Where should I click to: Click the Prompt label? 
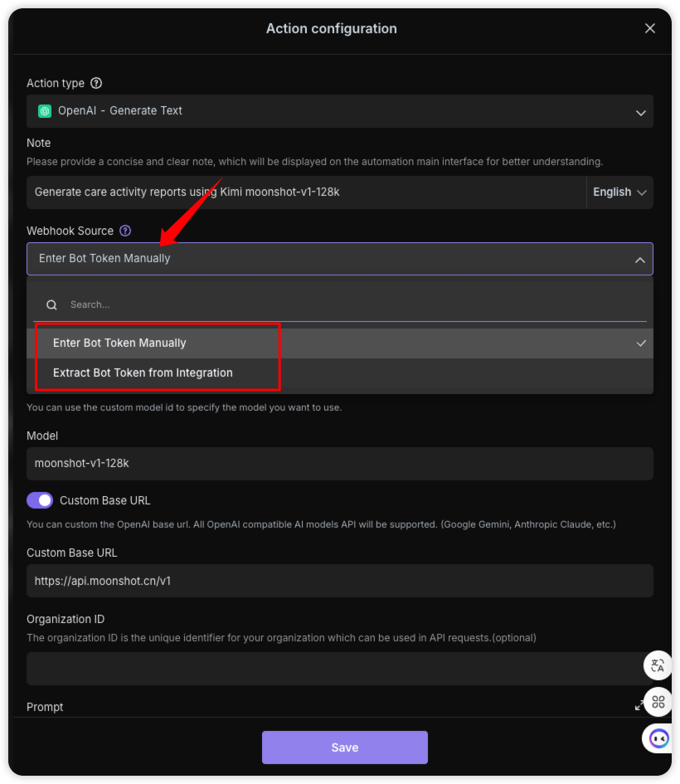[45, 707]
